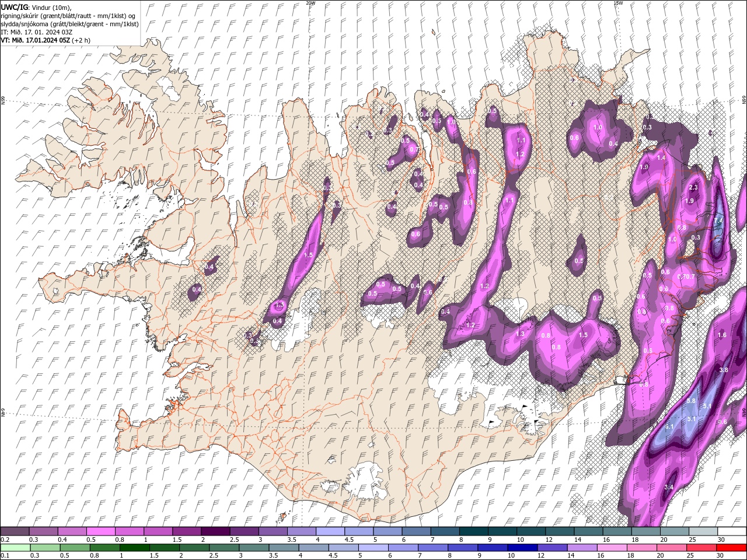Pick the pale grey swatch labeled 25 in upper legend
The image size is (747, 560).
(703, 531)
